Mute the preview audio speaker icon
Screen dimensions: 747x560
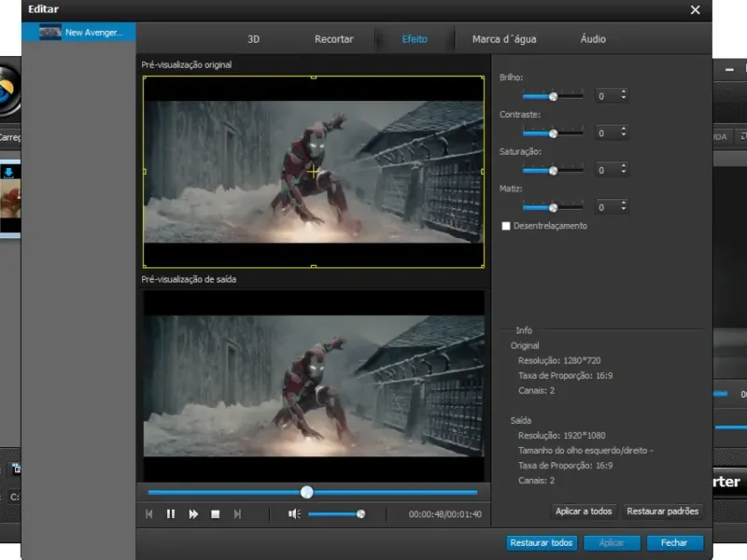tap(294, 514)
